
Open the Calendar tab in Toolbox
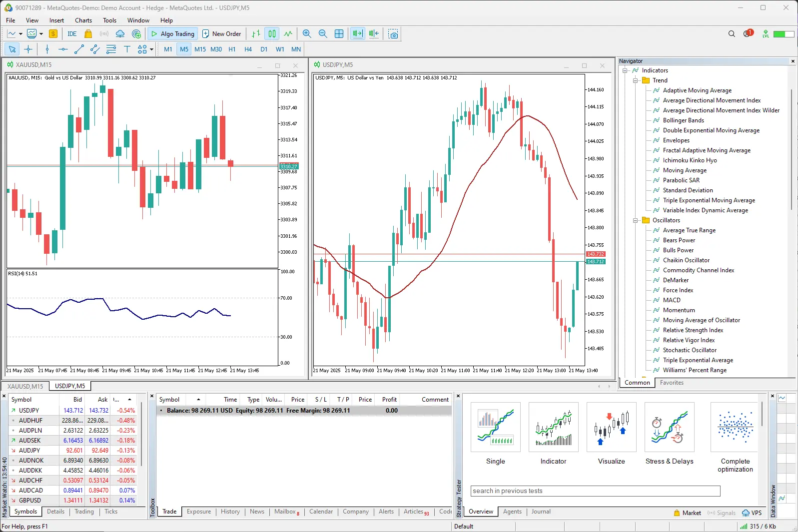pyautogui.click(x=321, y=512)
